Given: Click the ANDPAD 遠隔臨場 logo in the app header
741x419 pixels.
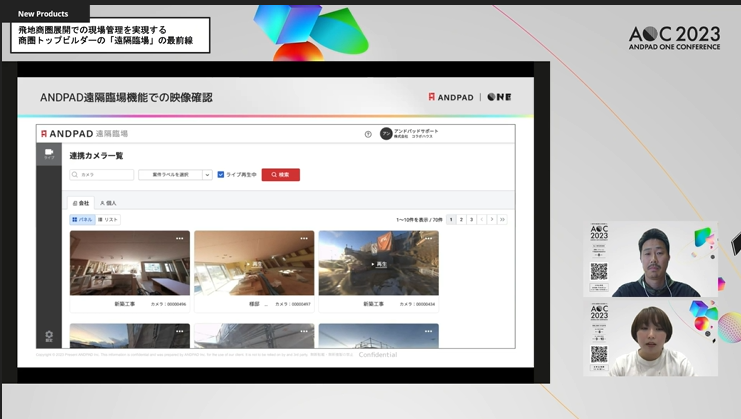Looking at the screenshot, I should point(84,134).
